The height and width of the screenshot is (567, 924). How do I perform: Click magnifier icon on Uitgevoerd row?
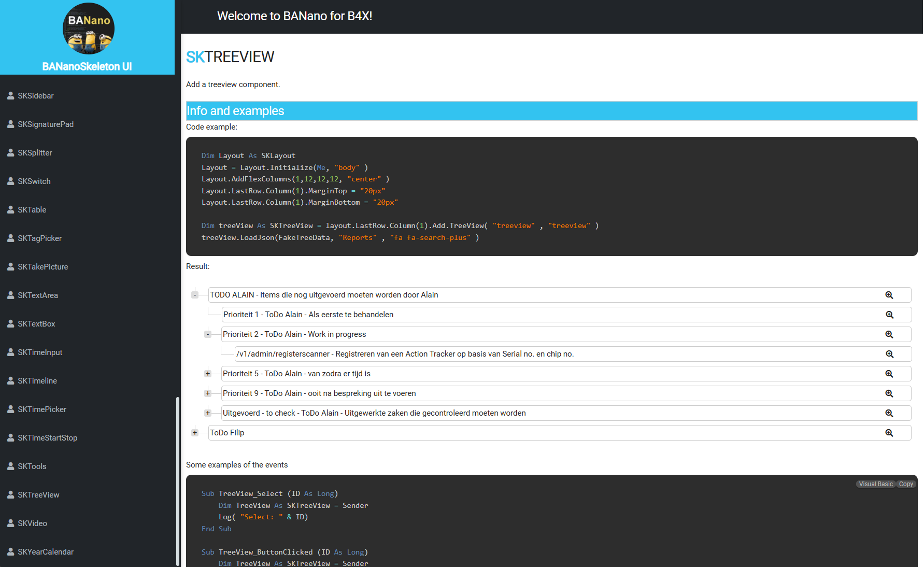point(889,413)
